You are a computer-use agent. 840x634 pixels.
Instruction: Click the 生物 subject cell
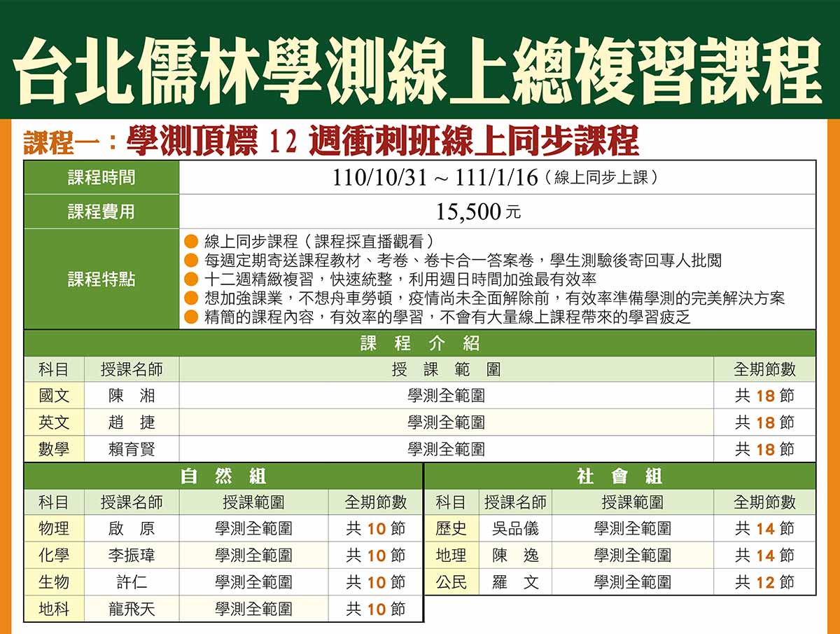coord(54,581)
